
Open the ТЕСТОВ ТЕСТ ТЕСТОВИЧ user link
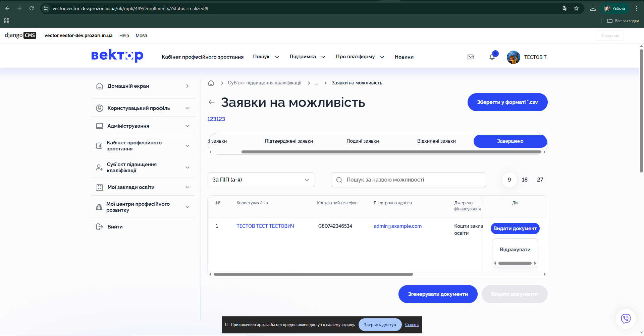(x=265, y=226)
